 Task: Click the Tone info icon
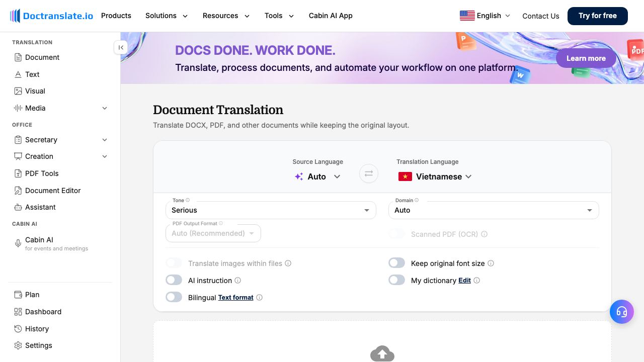tap(188, 200)
